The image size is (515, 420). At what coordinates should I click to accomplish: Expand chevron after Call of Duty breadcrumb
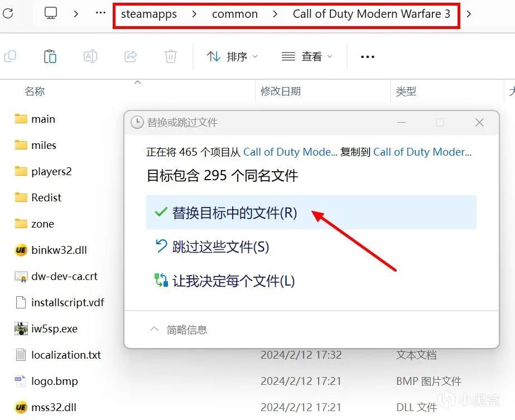click(469, 14)
